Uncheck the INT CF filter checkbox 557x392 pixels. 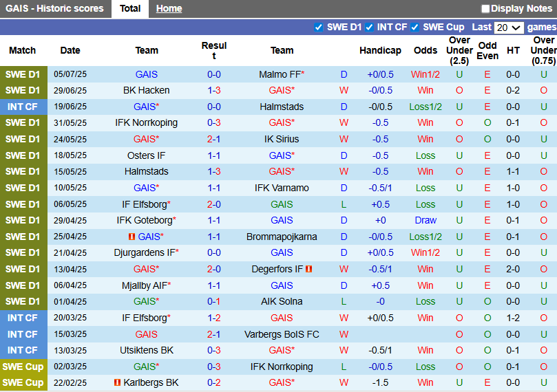(x=370, y=28)
